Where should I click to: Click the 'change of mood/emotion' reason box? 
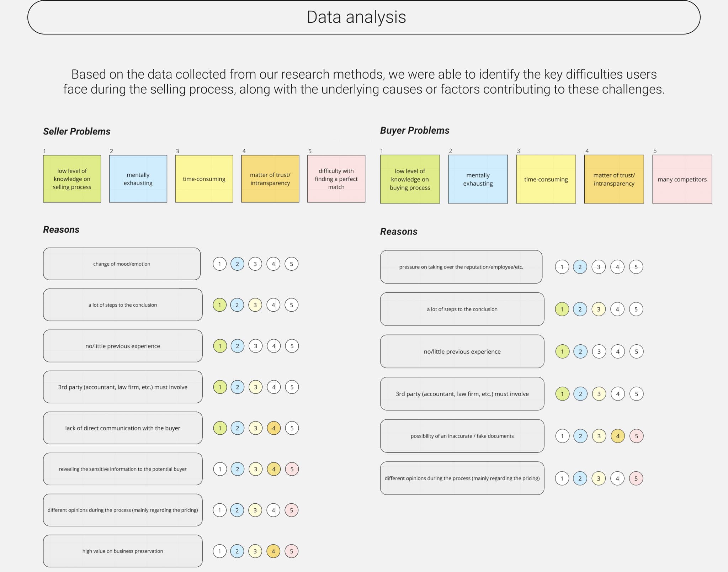tap(122, 264)
